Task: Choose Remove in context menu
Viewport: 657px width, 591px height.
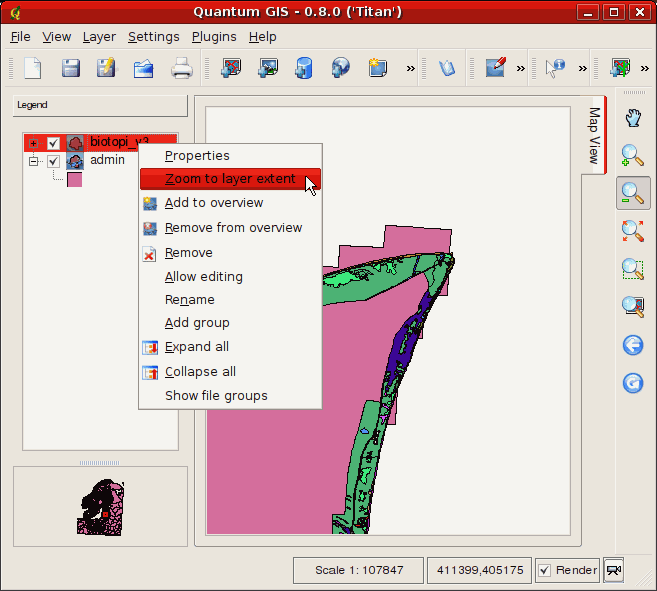Action: click(230, 253)
